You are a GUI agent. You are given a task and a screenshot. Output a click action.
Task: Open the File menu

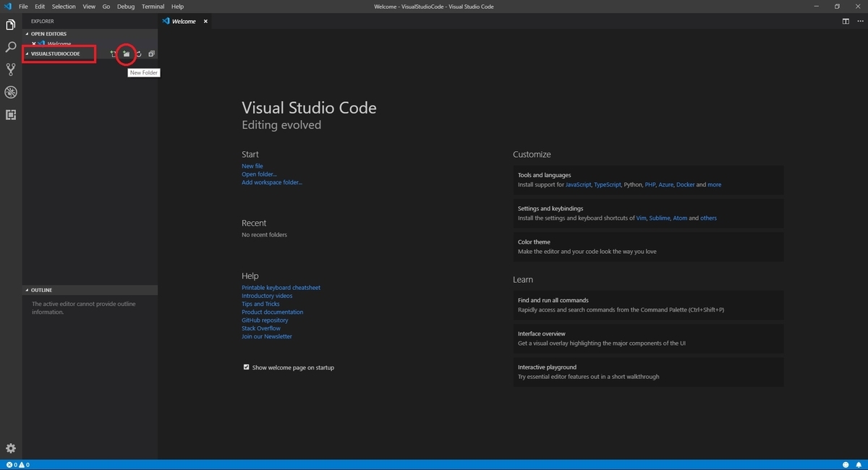pos(23,7)
